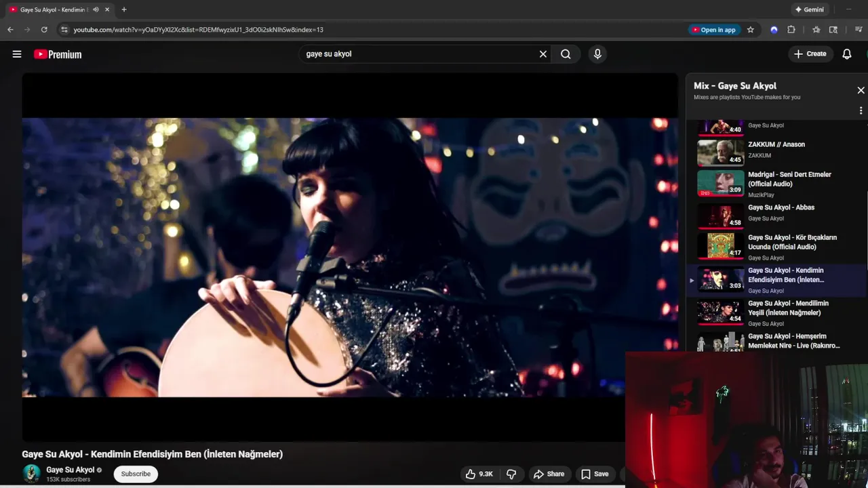
Task: Select currently playing Kendimin Efendisiyim Ben item
Action: [x=777, y=280]
